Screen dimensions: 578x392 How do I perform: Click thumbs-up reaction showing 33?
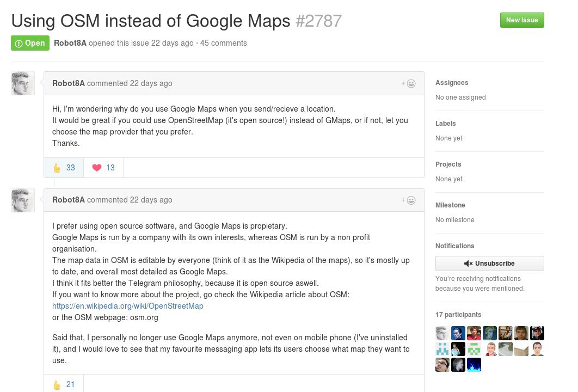(x=64, y=168)
